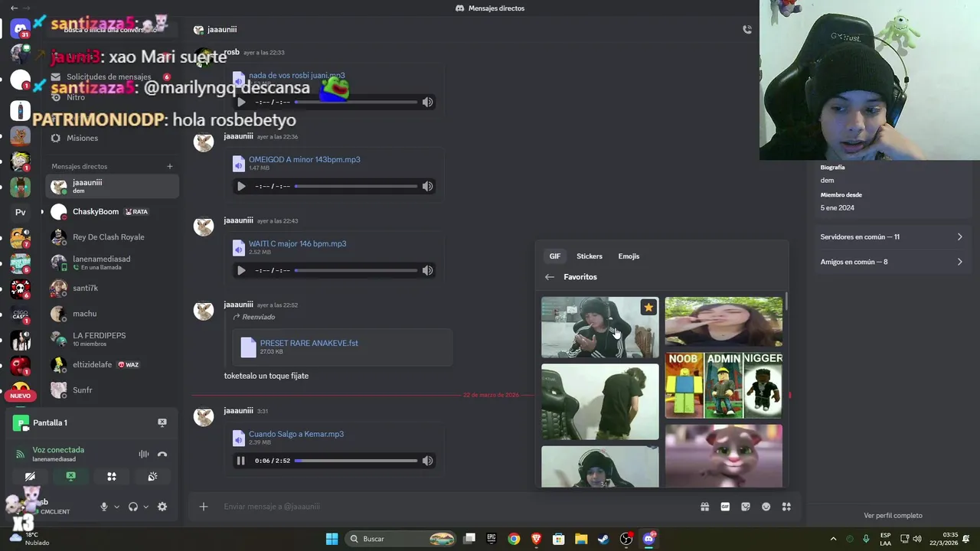Seek in WAIT! C major progress bar

pyautogui.click(x=356, y=270)
